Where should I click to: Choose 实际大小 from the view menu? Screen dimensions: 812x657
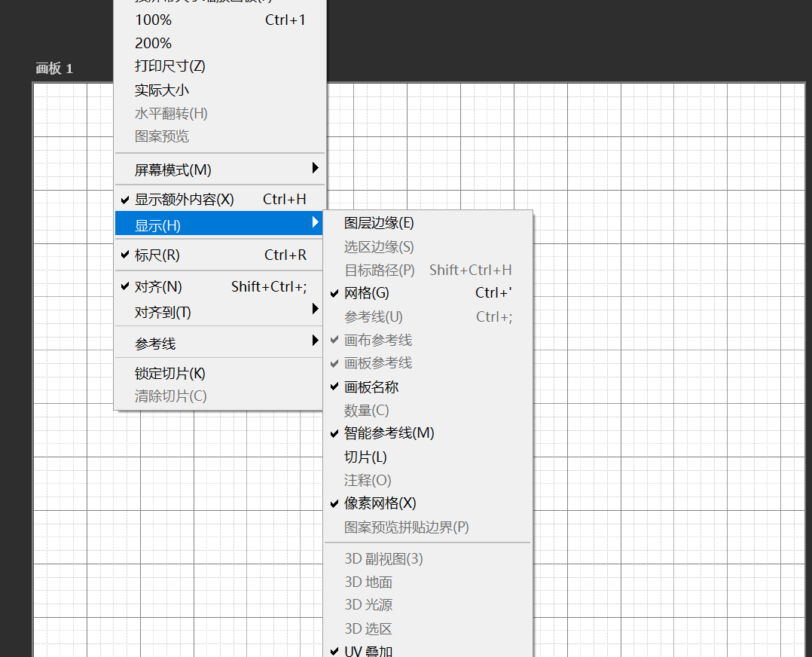click(220, 90)
